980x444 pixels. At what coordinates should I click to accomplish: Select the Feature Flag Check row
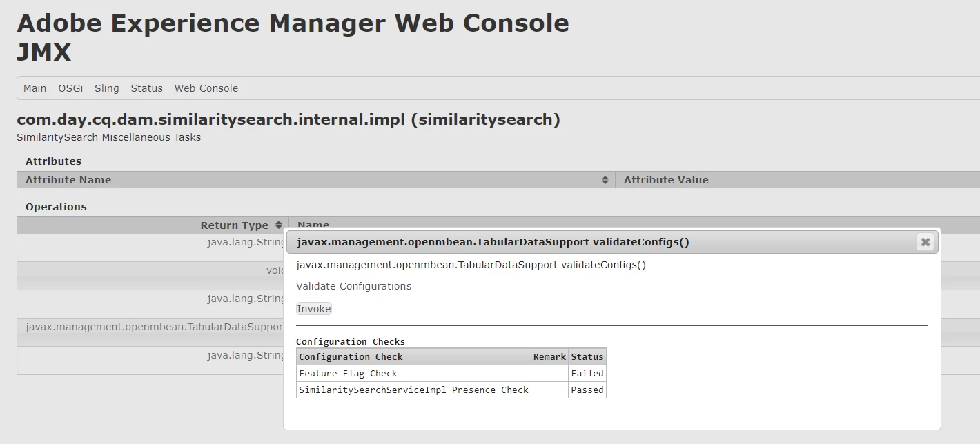348,373
